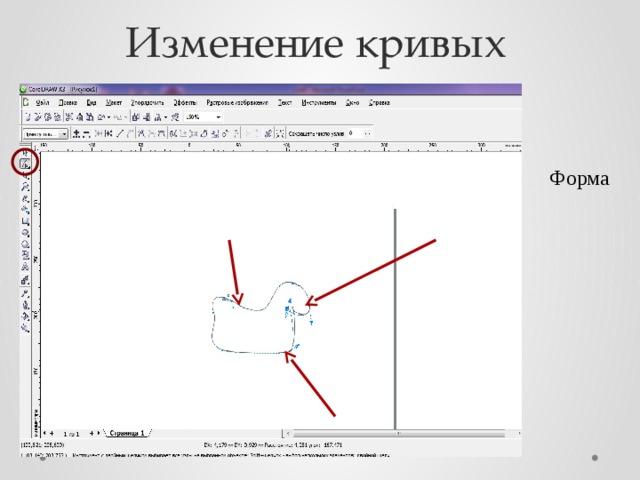Select the Pick tool in the toolbox
The width and height of the screenshot is (640, 480).
click(x=25, y=153)
